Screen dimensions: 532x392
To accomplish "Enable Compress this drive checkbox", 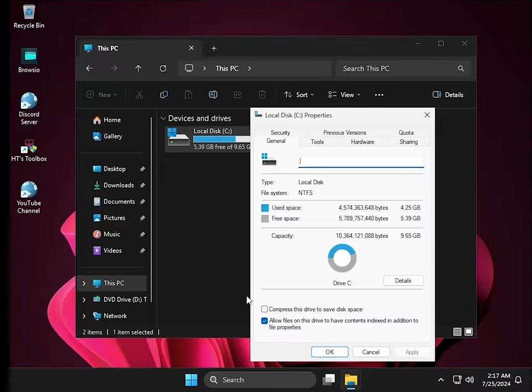I will [x=265, y=309].
